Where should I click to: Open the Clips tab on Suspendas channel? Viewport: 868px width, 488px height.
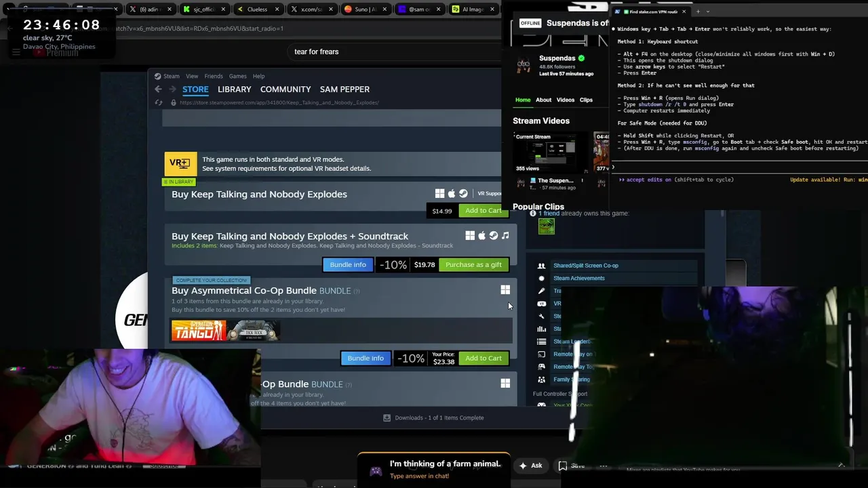[x=586, y=100]
